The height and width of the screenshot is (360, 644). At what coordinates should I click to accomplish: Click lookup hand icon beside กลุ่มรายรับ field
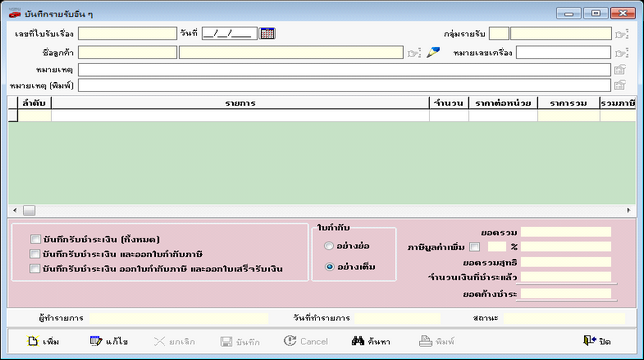(x=622, y=34)
